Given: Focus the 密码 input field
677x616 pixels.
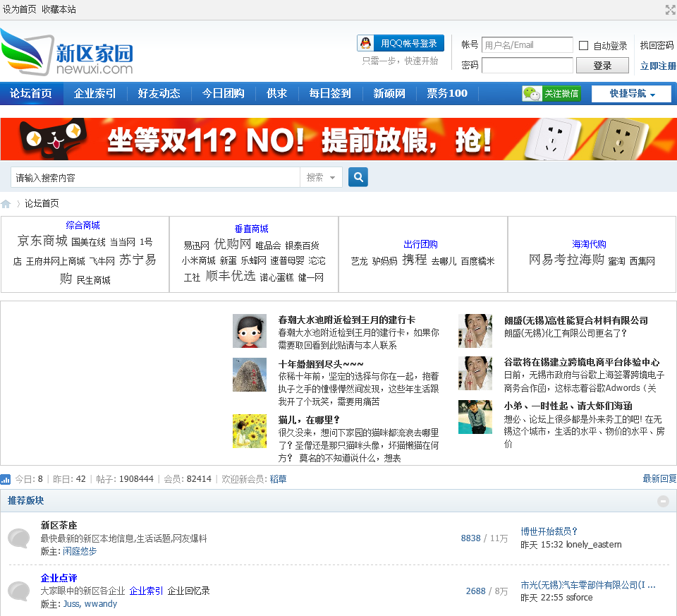Looking at the screenshot, I should (527, 66).
